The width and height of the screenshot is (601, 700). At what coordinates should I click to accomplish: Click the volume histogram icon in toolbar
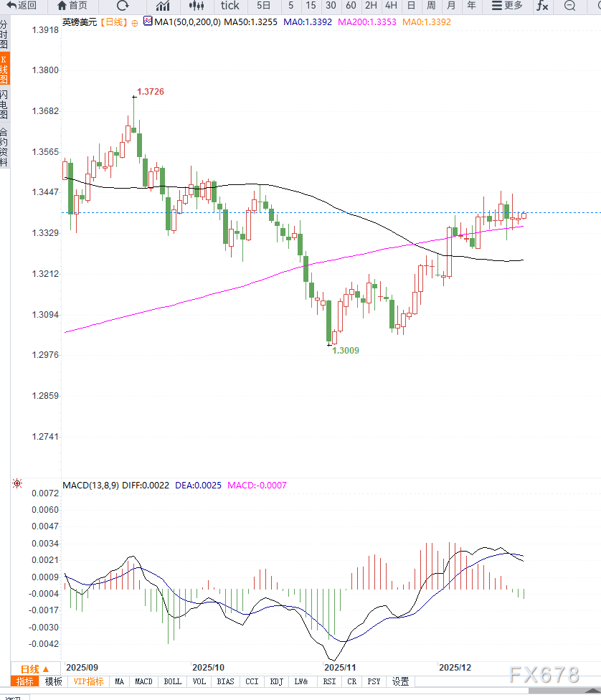click(x=195, y=6)
